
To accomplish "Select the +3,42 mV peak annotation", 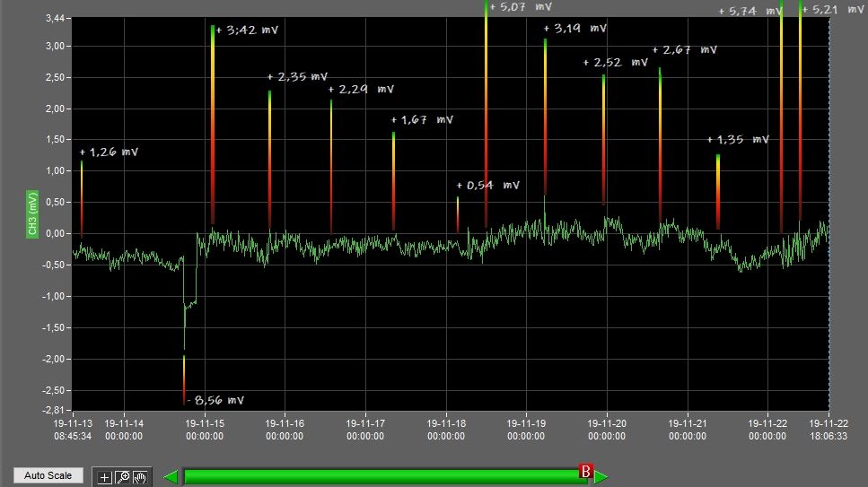I will pos(247,30).
